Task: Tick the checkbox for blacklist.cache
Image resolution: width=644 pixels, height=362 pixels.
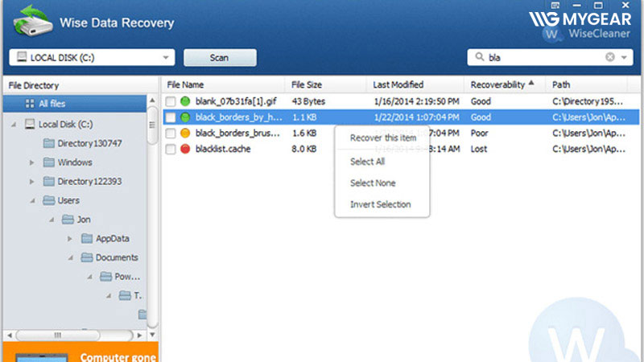Action: pyautogui.click(x=170, y=149)
